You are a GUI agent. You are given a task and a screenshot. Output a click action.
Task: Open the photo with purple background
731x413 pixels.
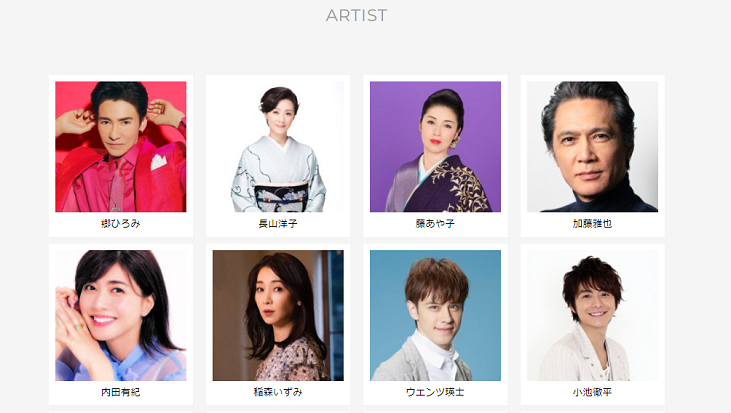click(x=435, y=147)
